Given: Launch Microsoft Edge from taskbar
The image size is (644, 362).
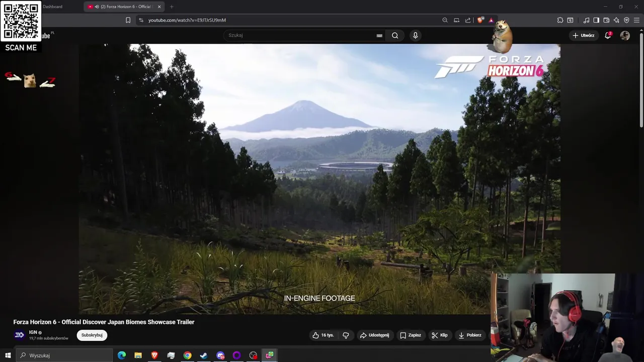Looking at the screenshot, I should pos(122,355).
